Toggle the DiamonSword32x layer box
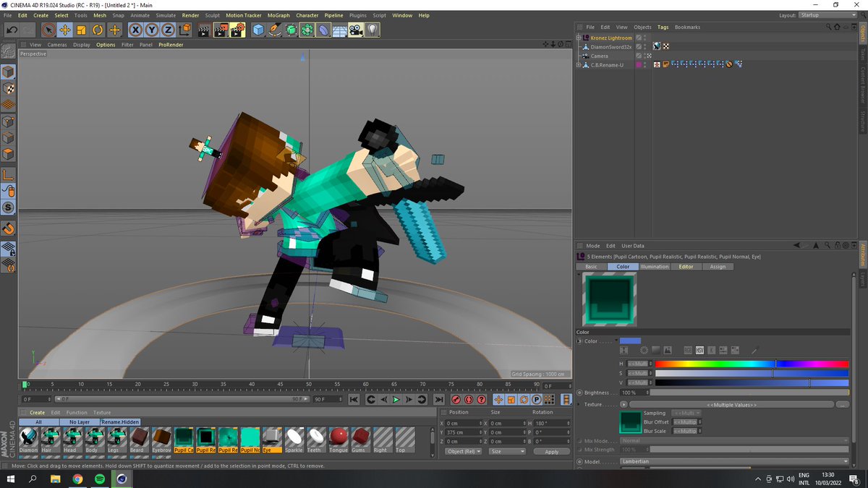Viewport: 868px width, 488px height. 639,46
